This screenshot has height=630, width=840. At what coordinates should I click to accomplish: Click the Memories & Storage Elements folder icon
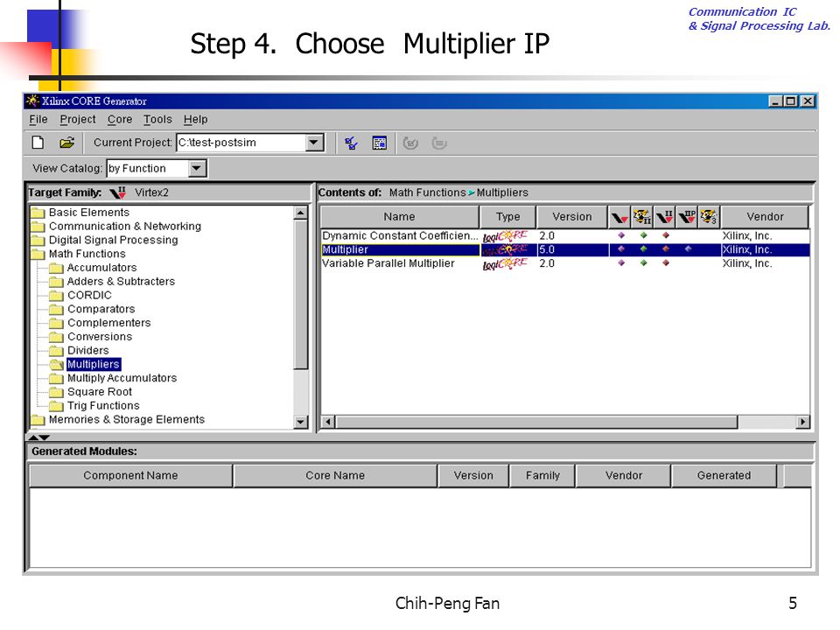(x=38, y=419)
